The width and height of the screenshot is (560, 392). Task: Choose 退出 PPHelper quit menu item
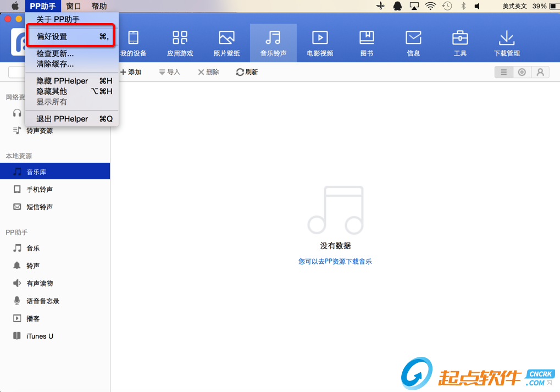point(72,119)
